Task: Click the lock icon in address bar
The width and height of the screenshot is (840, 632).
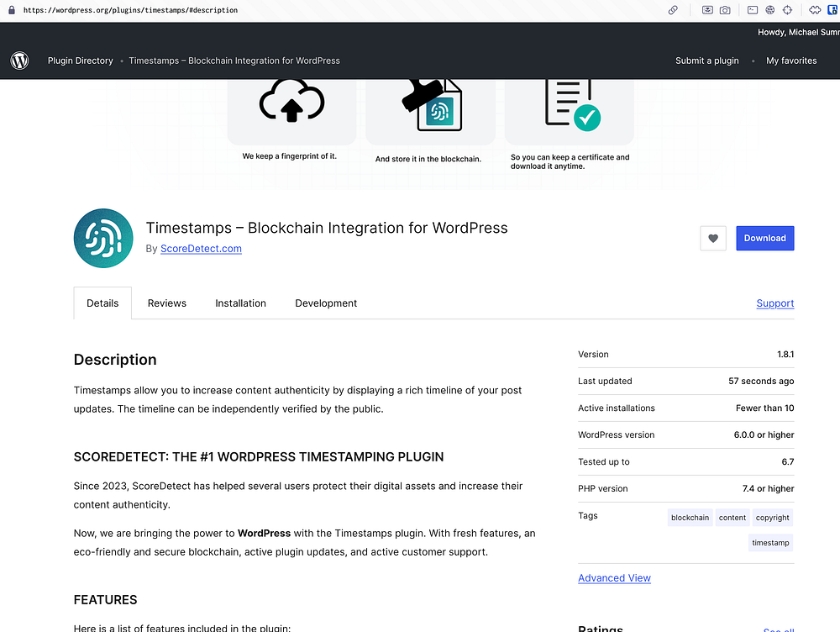Action: click(x=11, y=10)
